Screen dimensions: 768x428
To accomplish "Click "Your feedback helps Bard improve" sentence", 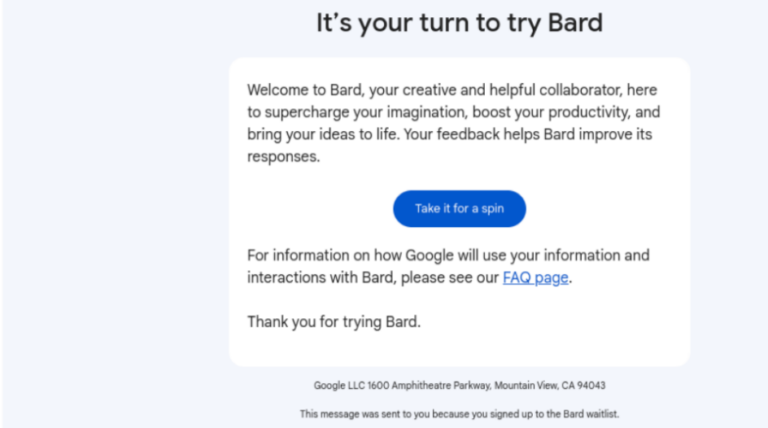I will [x=518, y=134].
